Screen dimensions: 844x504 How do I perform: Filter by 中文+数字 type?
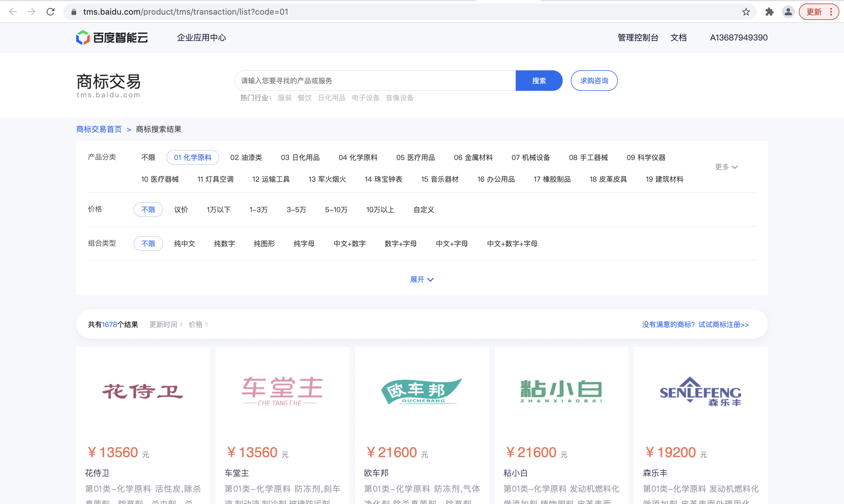pos(350,244)
